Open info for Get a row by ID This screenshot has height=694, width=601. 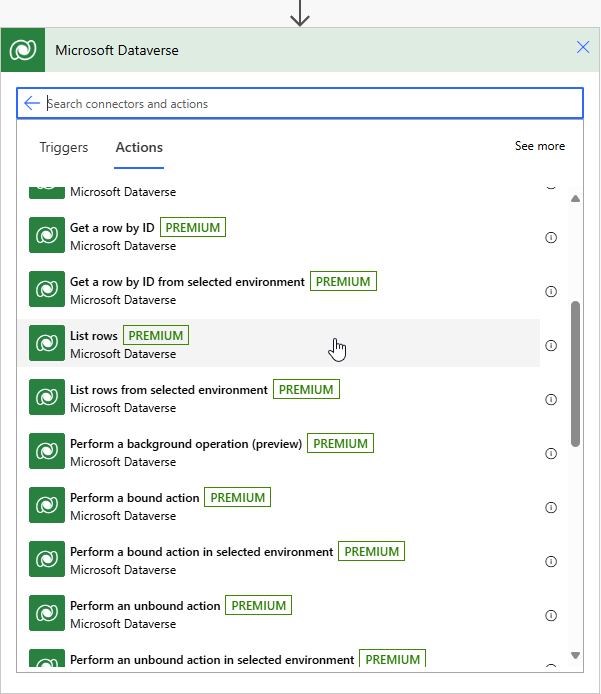pyautogui.click(x=551, y=238)
